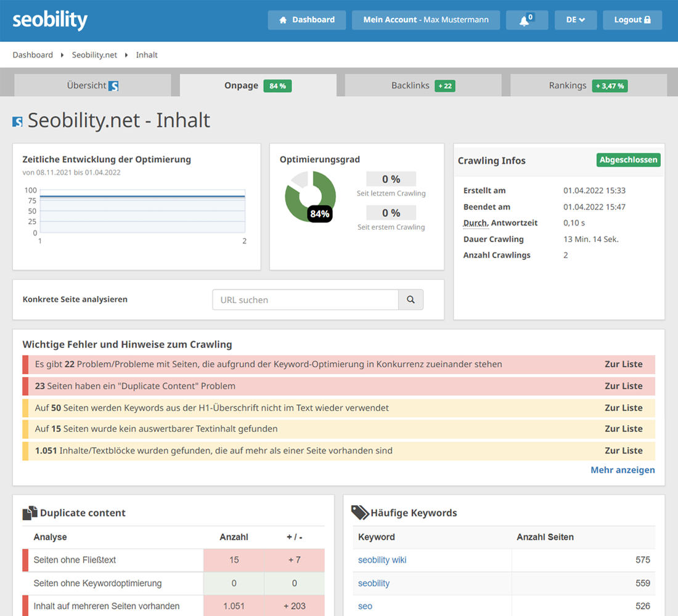The height and width of the screenshot is (616, 678).
Task: Select the Onpage tab
Action: [258, 86]
